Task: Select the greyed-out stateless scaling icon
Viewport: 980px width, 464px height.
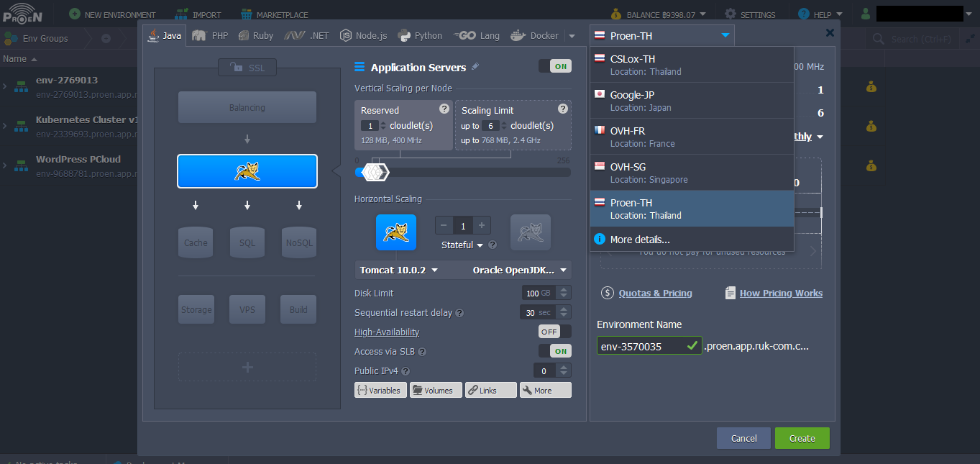Action: (531, 232)
